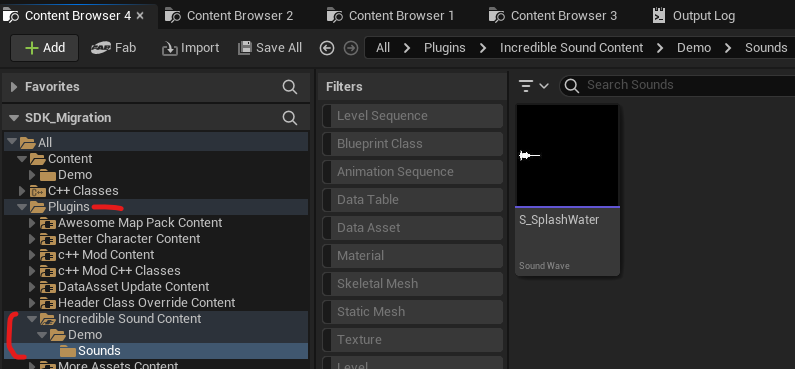Screen dimensions: 795x369
Task: Toggle the Data Table filter
Action: pyautogui.click(x=413, y=200)
